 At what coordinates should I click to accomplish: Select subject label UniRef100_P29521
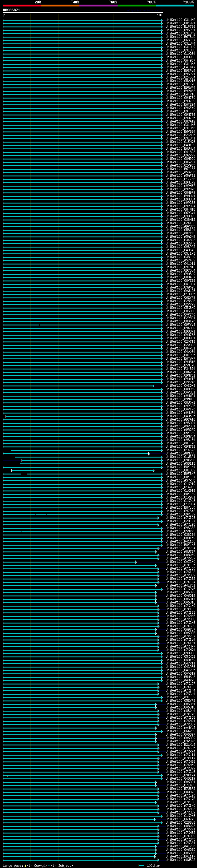(x=180, y=318)
